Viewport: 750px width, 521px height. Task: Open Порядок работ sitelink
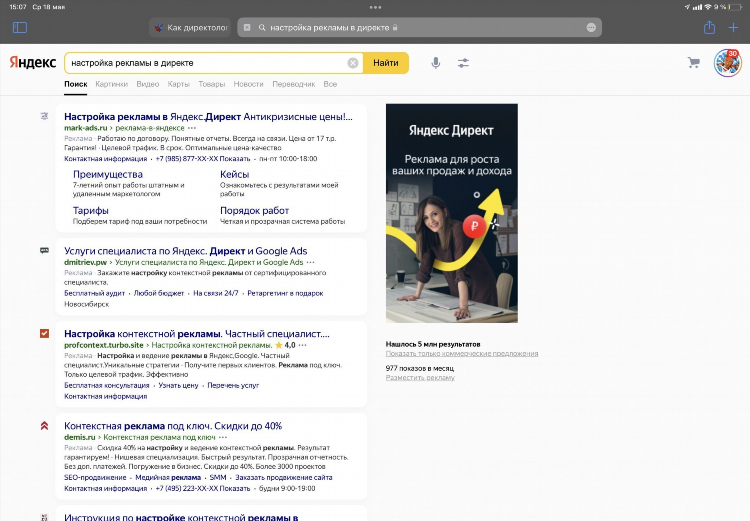(x=254, y=211)
